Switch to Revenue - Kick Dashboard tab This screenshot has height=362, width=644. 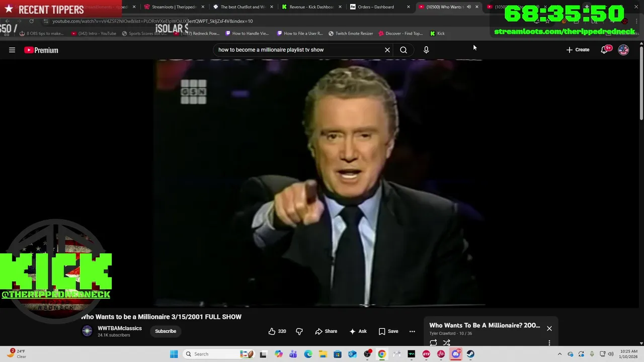[311, 7]
